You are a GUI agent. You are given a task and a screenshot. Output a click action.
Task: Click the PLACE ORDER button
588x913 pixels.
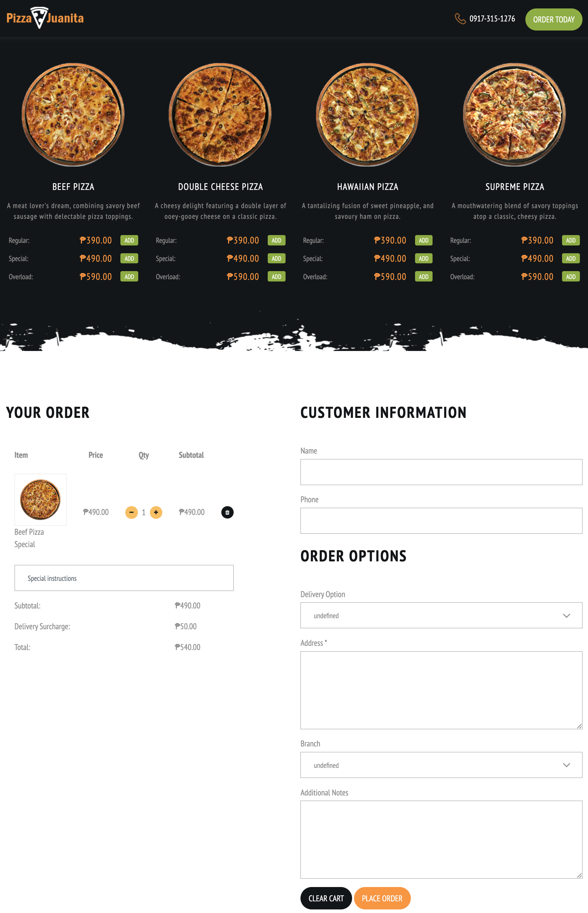click(382, 898)
